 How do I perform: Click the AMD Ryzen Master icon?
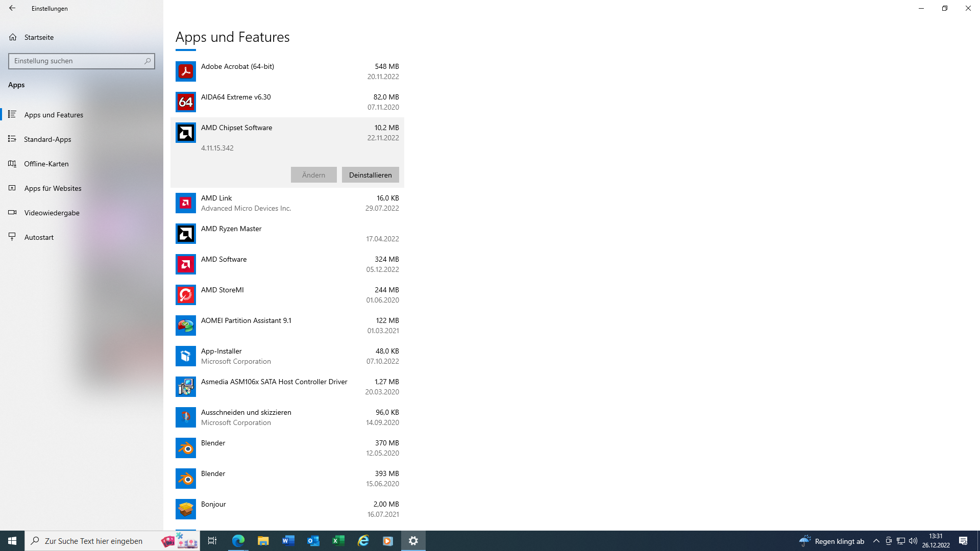(185, 233)
